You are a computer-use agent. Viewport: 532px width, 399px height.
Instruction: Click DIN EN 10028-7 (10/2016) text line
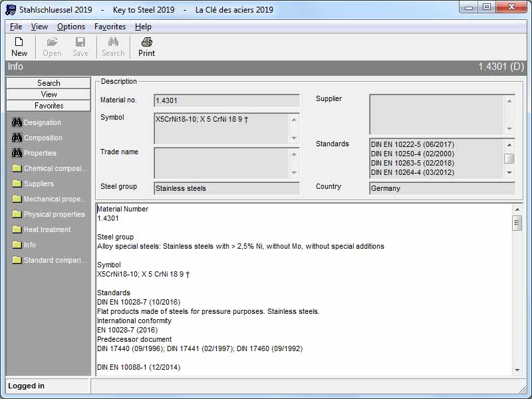(139, 302)
